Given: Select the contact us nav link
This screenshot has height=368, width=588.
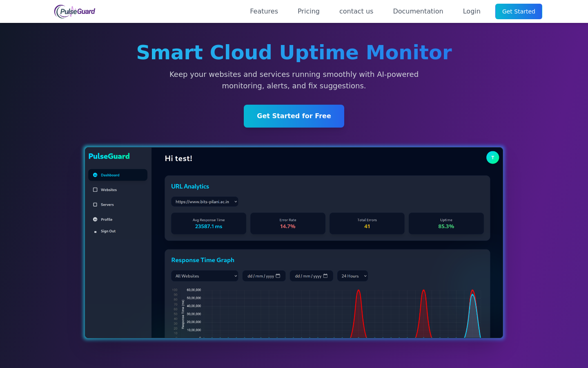Looking at the screenshot, I should tap(356, 11).
